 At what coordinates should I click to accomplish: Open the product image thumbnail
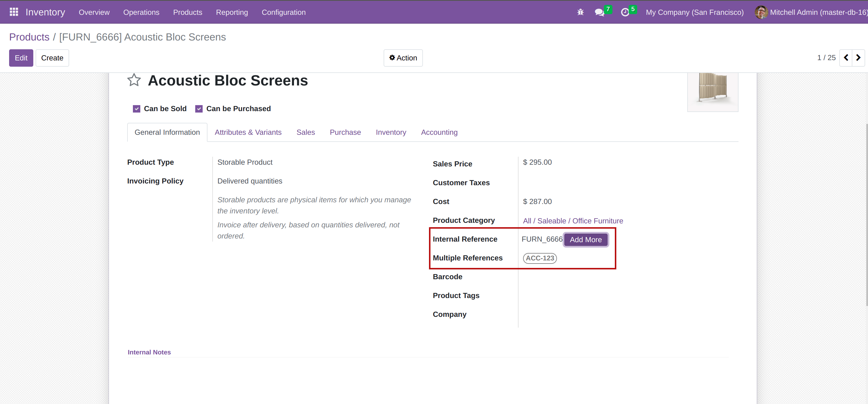coord(713,91)
